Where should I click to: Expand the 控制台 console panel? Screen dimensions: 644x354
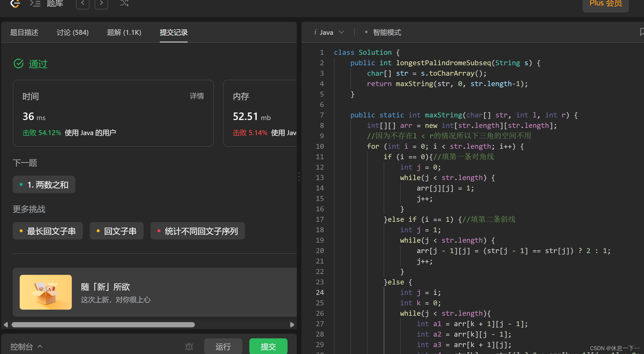point(27,346)
